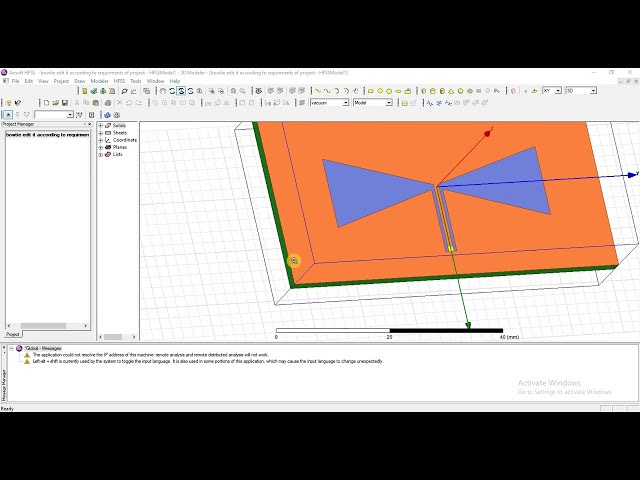Click the model tree horizontal scrollbar
Image resolution: width=640 pixels, height=480 pixels.
(x=118, y=337)
